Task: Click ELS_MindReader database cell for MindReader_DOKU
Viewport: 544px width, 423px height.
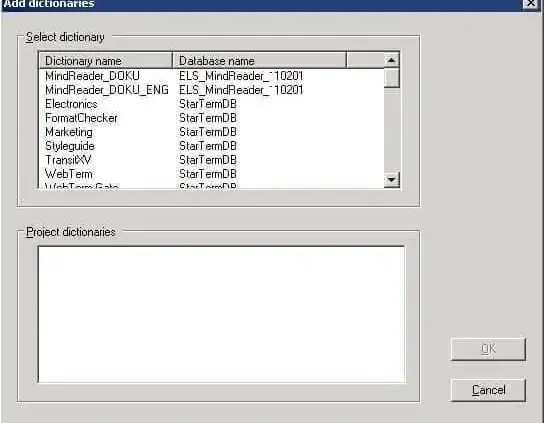Action: pos(241,76)
